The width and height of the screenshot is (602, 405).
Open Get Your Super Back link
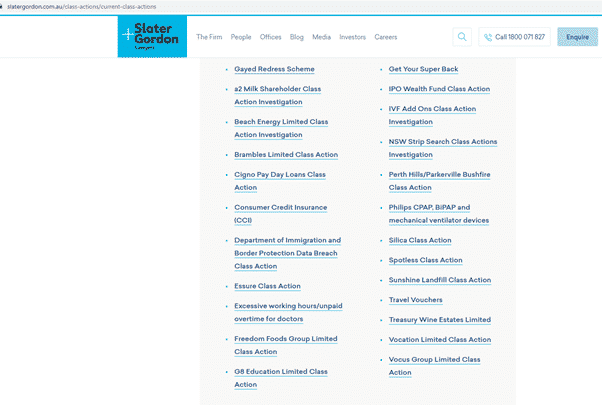(423, 69)
